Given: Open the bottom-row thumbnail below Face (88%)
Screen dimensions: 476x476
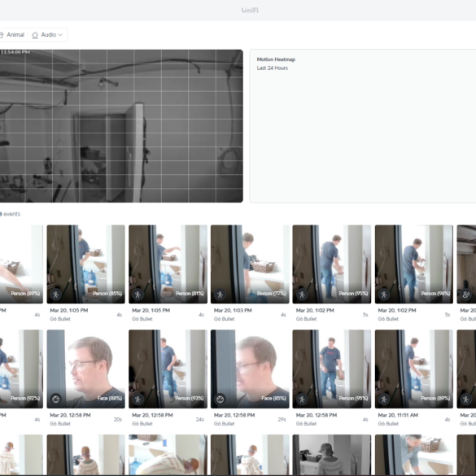Looking at the screenshot, I should (x=86, y=455).
